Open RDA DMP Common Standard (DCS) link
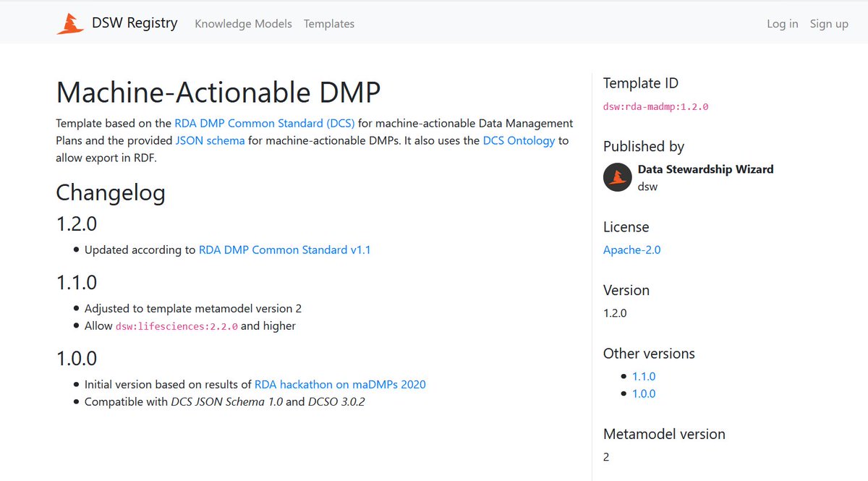This screenshot has width=868, height=481. tap(265, 123)
